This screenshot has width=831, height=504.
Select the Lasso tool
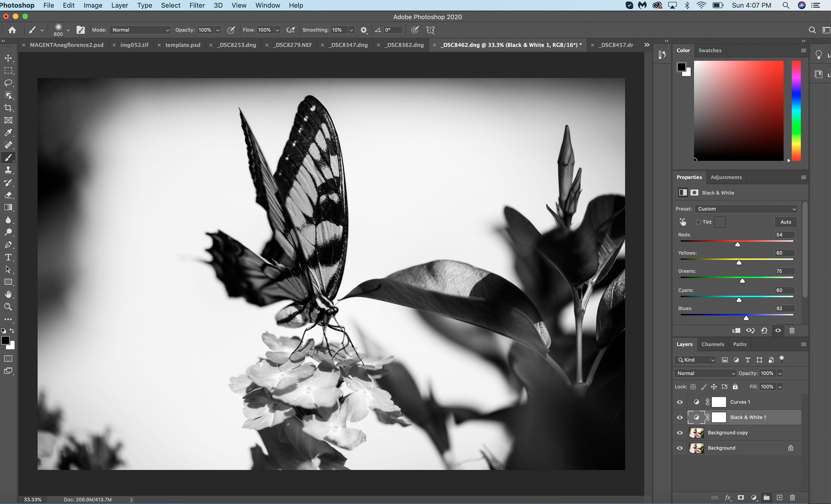(8, 83)
